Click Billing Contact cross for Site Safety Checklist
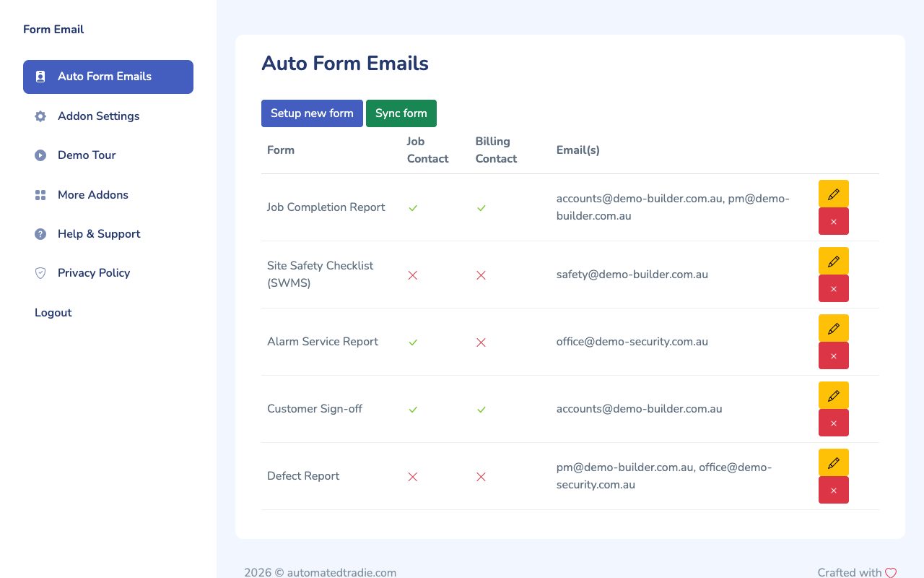The width and height of the screenshot is (924, 578). pos(481,275)
